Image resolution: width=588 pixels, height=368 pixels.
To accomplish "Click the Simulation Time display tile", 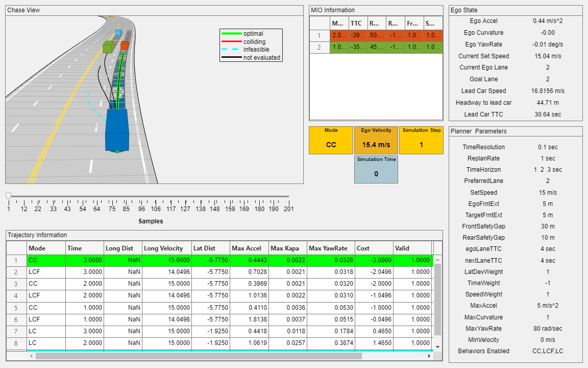I will (376, 169).
